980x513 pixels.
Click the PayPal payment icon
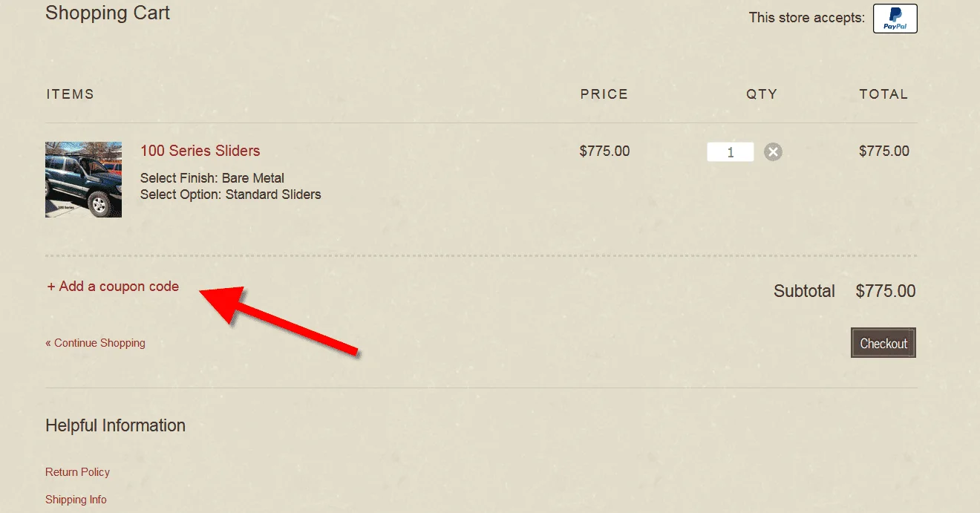(895, 19)
